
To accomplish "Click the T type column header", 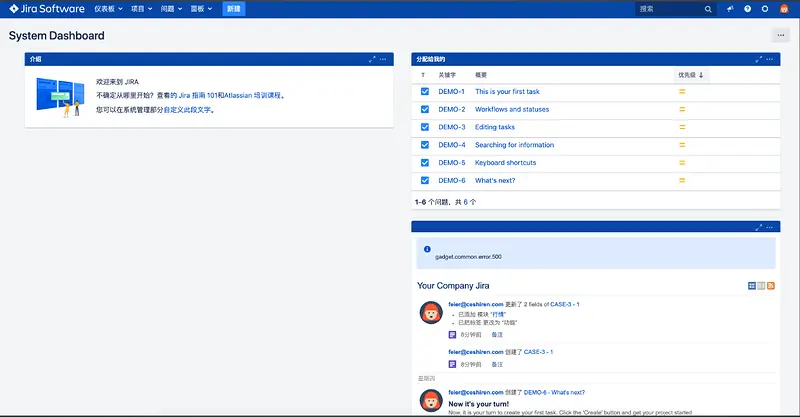I will pos(423,75).
